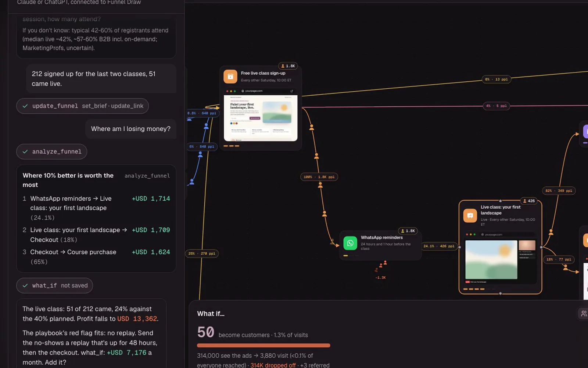Click the Where am I losing money? message

click(131, 129)
